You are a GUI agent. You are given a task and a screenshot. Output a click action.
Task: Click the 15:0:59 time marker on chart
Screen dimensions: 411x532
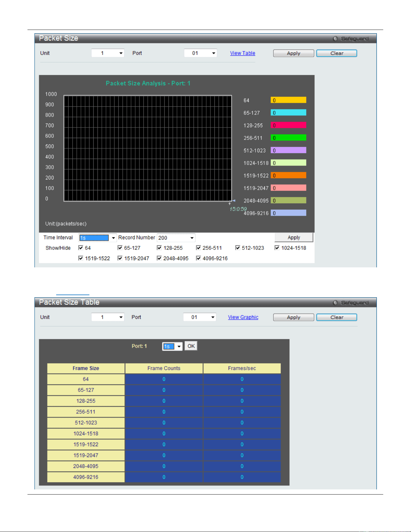[238, 209]
